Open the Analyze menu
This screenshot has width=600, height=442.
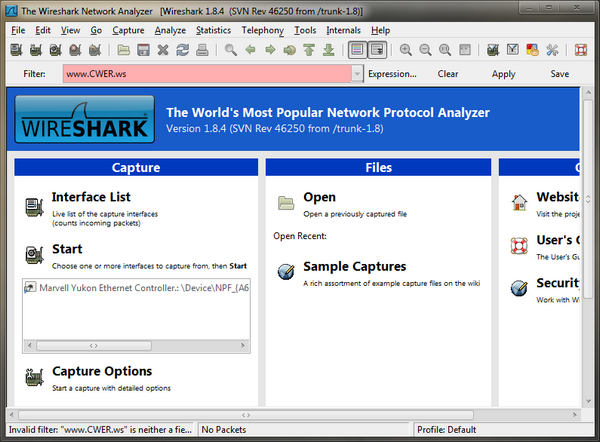[170, 30]
